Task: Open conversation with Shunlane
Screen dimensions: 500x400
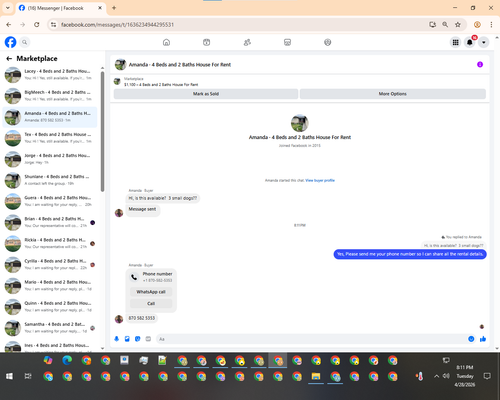Action: 50,180
